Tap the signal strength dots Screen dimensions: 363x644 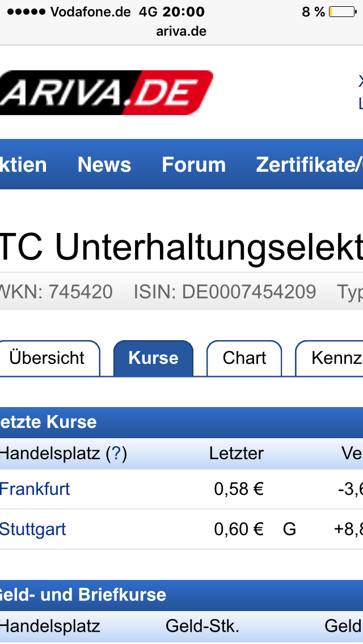click(x=26, y=12)
